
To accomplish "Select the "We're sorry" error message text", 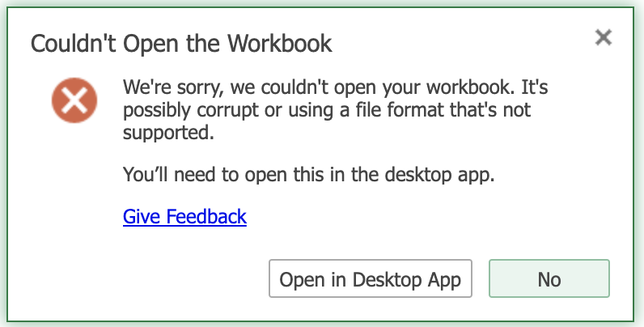I will (335, 110).
